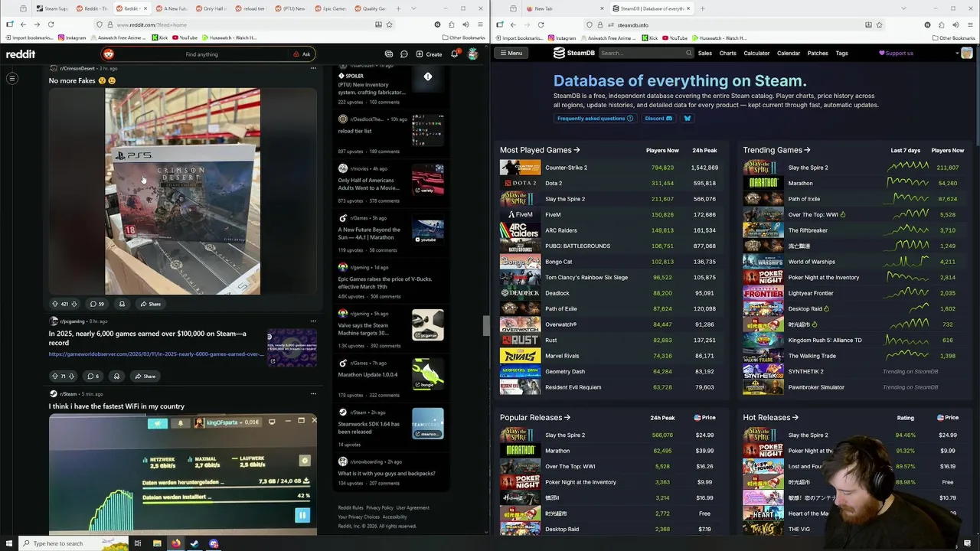Open the Reddit home logo

(21, 54)
